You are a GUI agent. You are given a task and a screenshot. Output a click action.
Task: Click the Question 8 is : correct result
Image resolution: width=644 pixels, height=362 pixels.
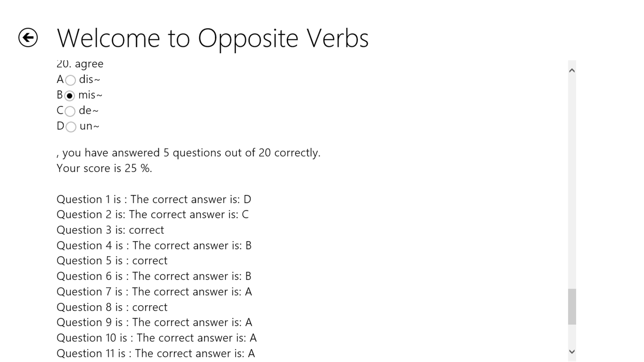(x=112, y=307)
